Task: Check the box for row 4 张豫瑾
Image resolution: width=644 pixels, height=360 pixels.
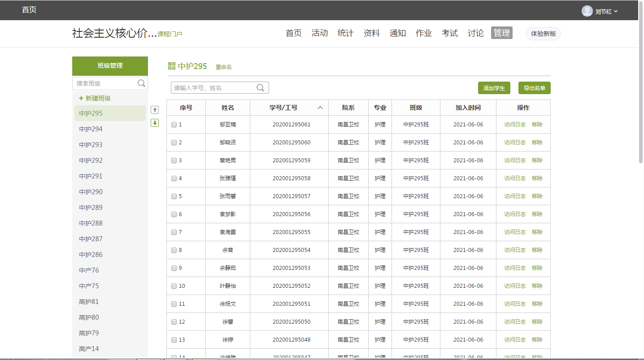Action: pyautogui.click(x=174, y=178)
